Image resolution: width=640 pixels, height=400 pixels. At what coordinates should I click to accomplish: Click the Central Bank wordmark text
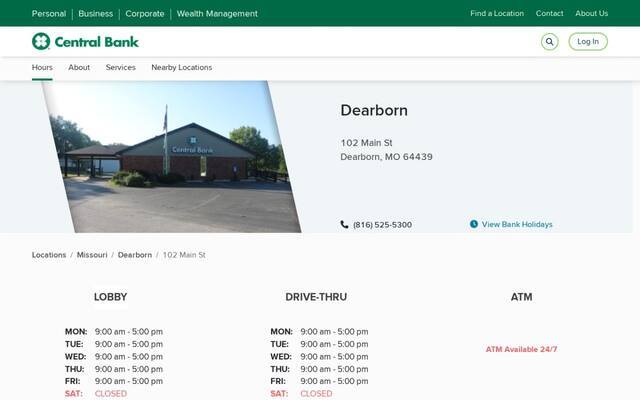97,42
